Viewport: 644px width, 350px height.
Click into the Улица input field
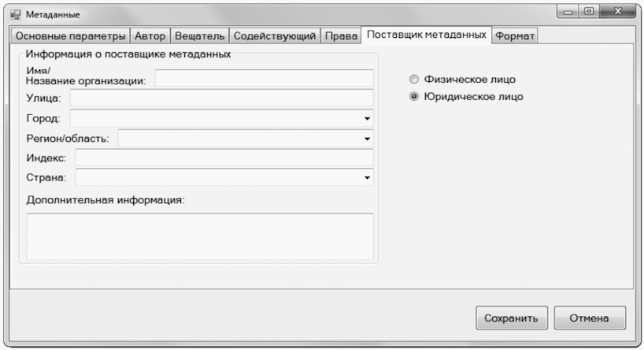click(x=221, y=98)
